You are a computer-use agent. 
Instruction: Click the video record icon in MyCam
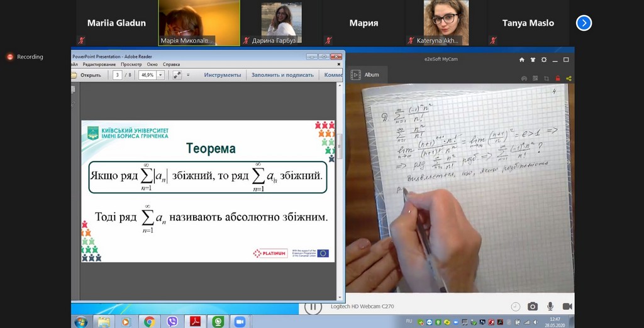coord(567,306)
